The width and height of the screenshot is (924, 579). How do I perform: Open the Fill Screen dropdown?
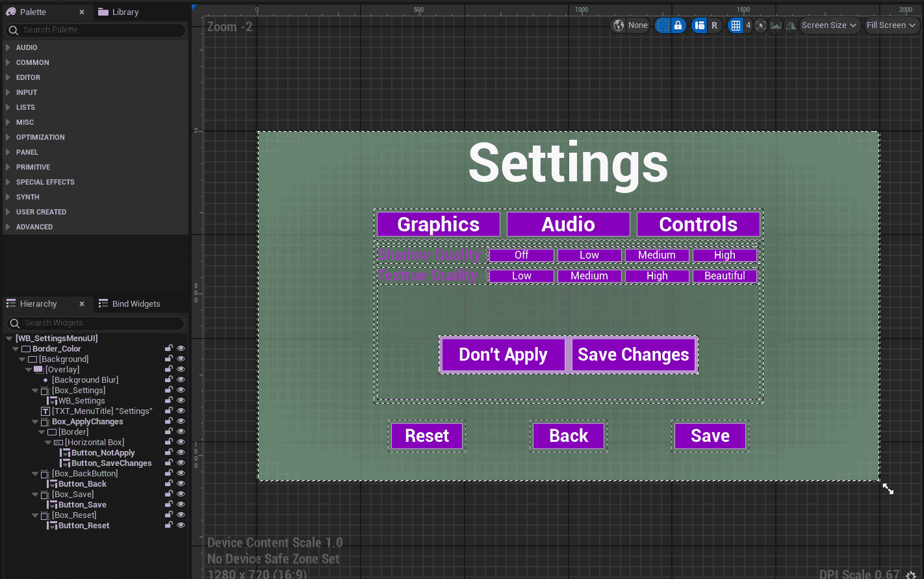click(892, 25)
